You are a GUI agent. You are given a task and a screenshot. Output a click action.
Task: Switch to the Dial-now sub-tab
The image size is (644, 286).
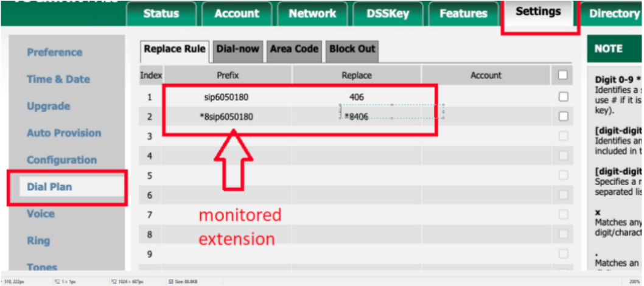point(238,49)
